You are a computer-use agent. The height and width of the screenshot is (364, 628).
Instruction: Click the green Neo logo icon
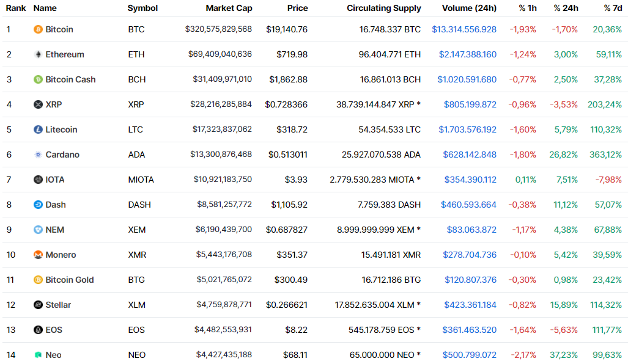(38, 355)
